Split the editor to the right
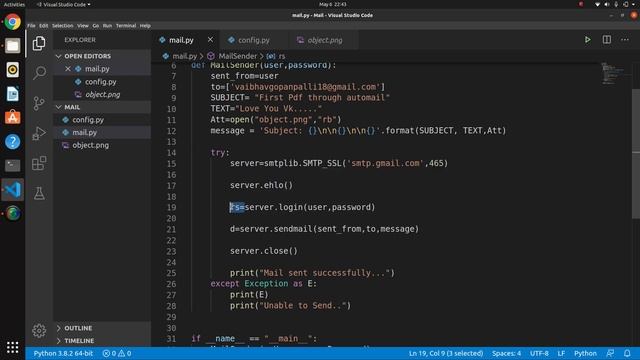Viewport: 640px width, 360px height. [607, 40]
